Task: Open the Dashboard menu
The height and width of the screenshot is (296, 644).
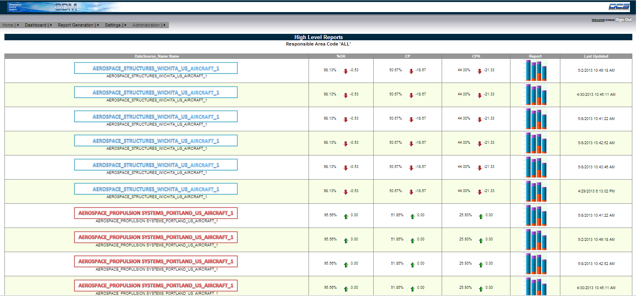Action: [x=35, y=25]
